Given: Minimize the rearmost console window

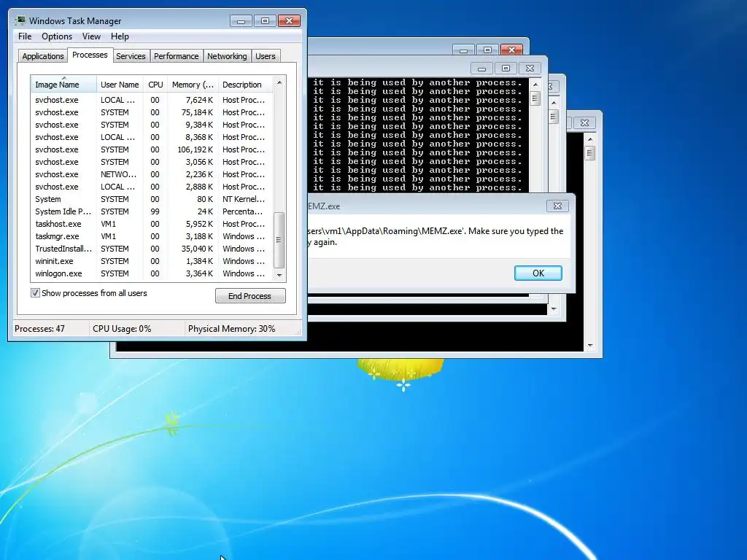Looking at the screenshot, I should [x=463, y=50].
